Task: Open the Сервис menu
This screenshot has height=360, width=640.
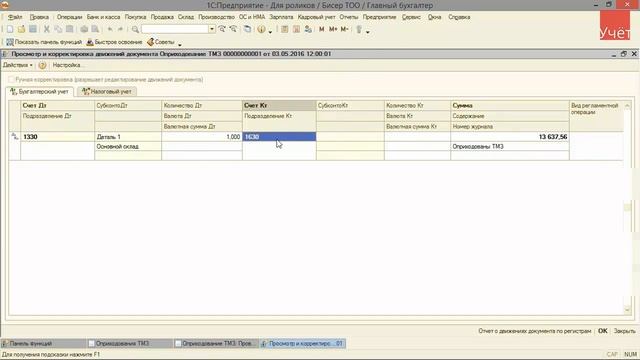Action: coord(411,17)
